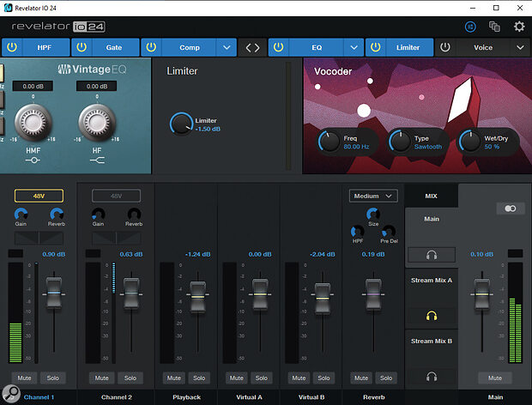Click the Channel 1 Gain knob

coord(21,215)
